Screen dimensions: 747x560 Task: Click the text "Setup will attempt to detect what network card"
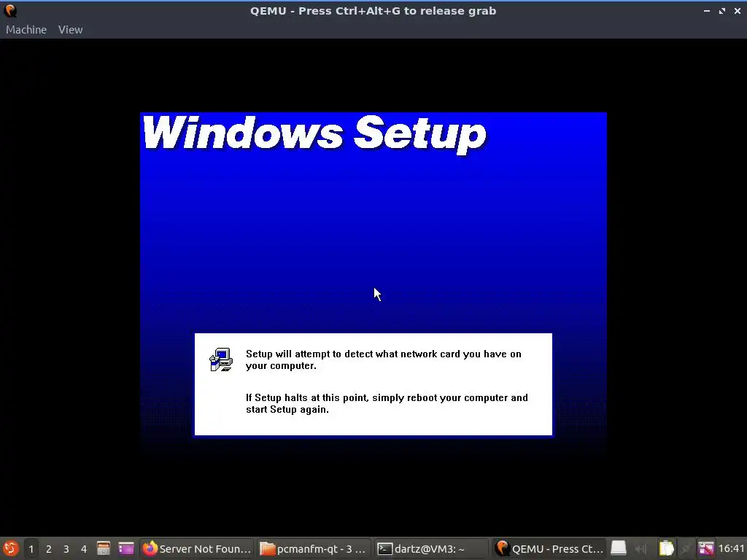pos(353,354)
